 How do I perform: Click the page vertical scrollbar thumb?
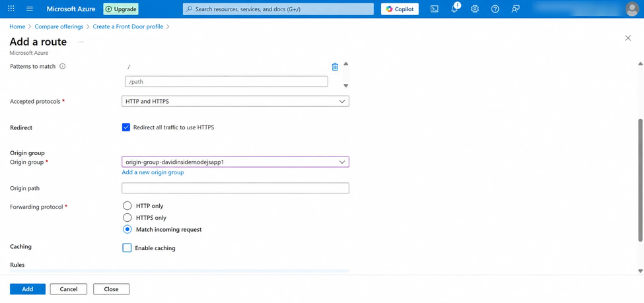(640, 180)
